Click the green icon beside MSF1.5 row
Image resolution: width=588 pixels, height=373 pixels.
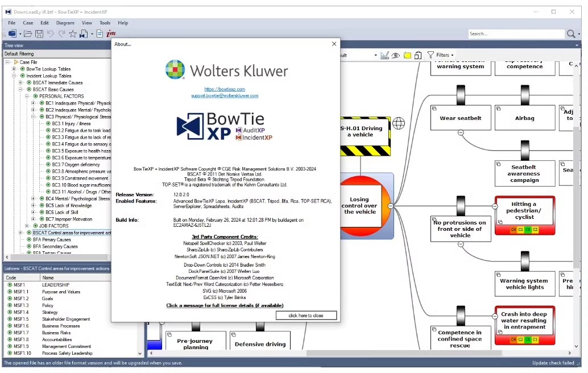point(10,319)
